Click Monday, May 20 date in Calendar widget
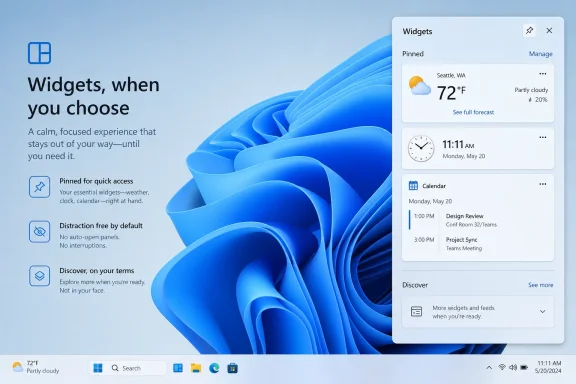 point(430,201)
